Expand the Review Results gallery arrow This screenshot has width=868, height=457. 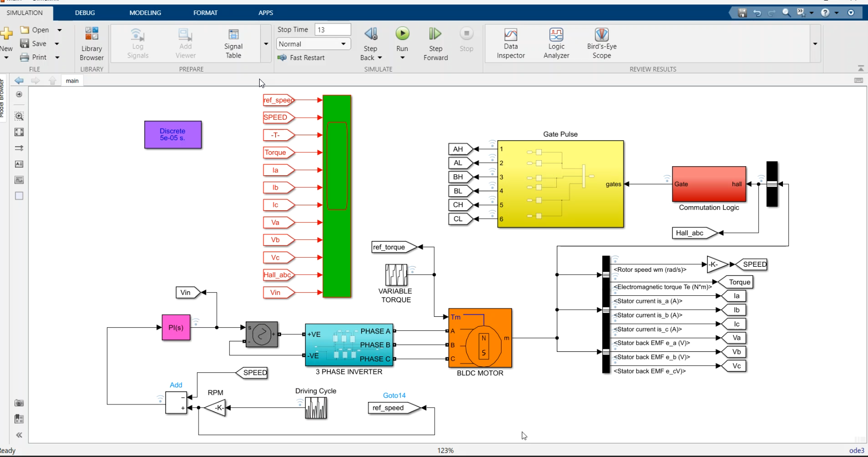[815, 44]
